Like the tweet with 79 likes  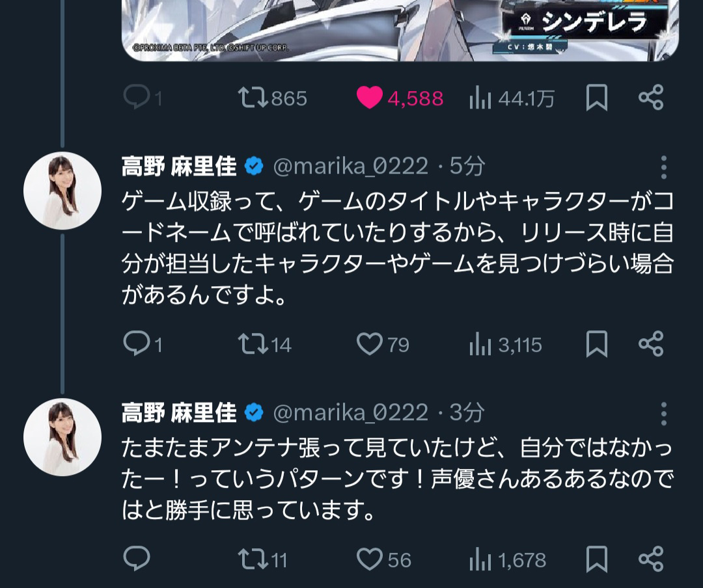tap(370, 344)
